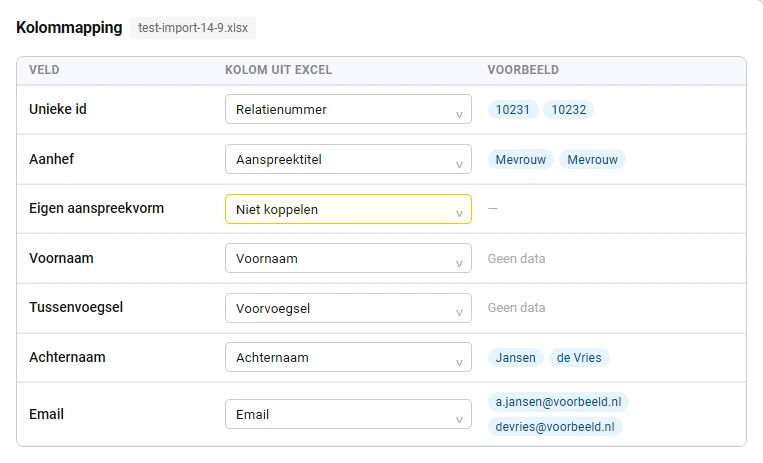Click the Eigen aanspreekvorm field label
The image size is (763, 463).
(x=96, y=208)
